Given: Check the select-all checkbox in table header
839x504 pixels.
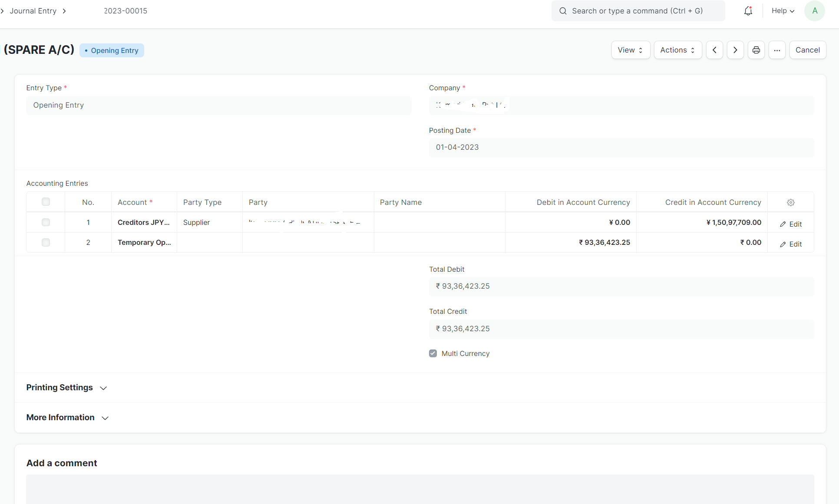Looking at the screenshot, I should 45,201.
